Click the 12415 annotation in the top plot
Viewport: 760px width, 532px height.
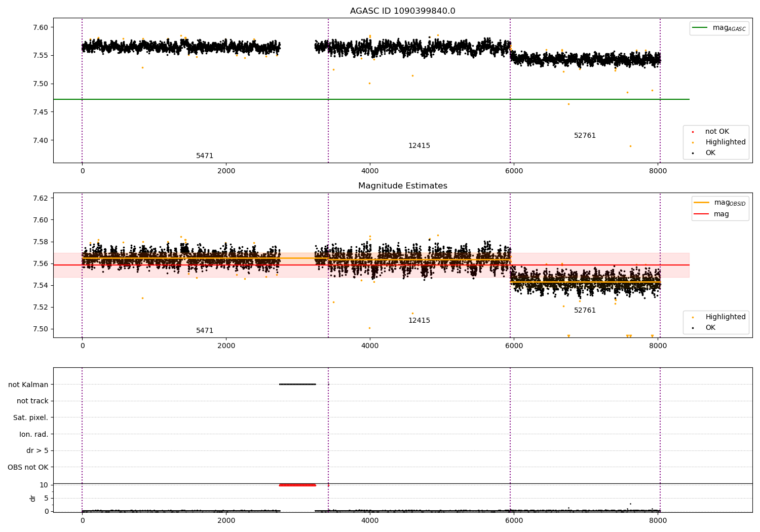[419, 146]
